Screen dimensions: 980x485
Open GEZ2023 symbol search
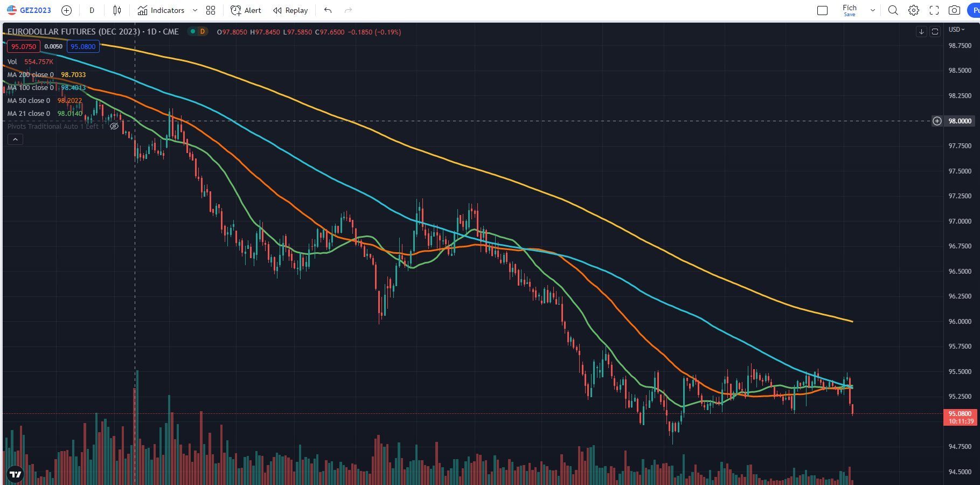[29, 10]
